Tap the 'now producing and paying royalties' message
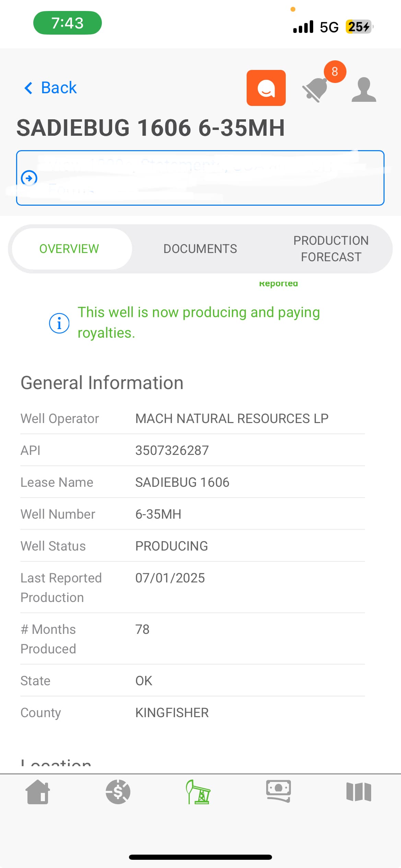The image size is (401, 868). 199,323
